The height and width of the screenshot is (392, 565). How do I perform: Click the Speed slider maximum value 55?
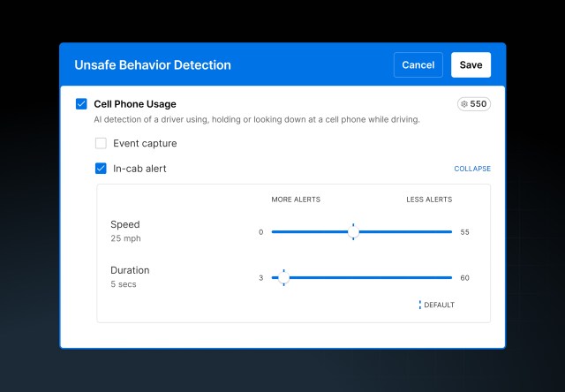pos(464,232)
